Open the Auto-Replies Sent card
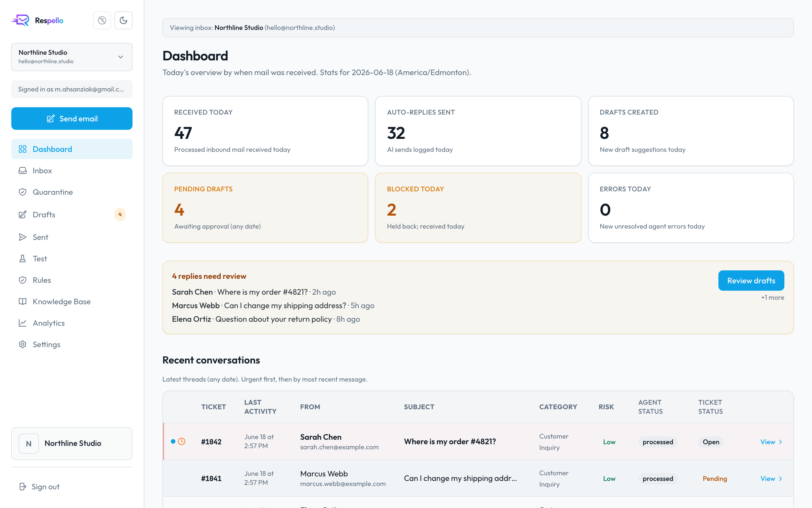 (x=478, y=131)
